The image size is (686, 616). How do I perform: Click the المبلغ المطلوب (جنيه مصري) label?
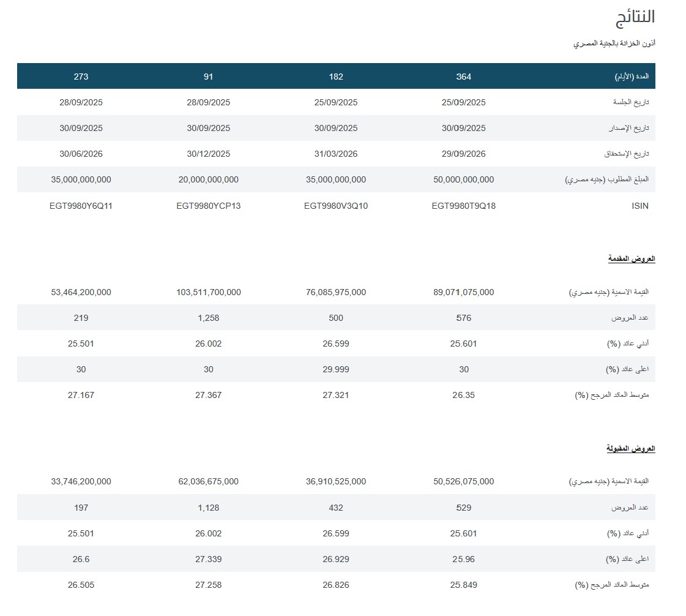607,179
